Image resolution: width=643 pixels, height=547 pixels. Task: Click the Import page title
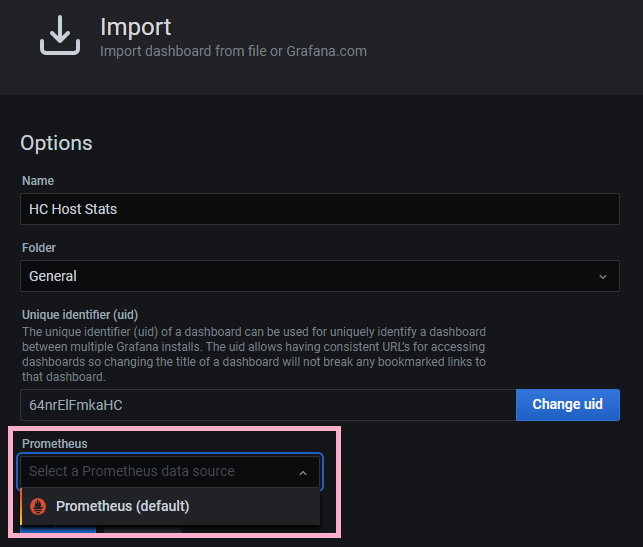tap(136, 27)
